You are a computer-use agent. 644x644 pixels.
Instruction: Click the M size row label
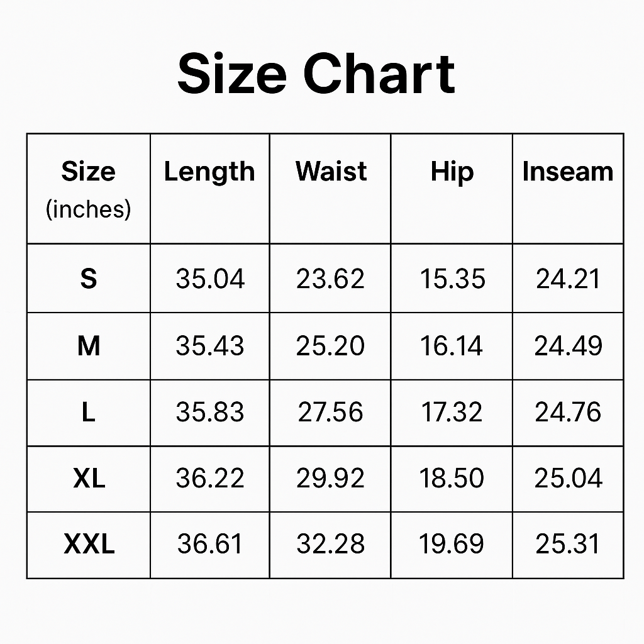coord(89,346)
